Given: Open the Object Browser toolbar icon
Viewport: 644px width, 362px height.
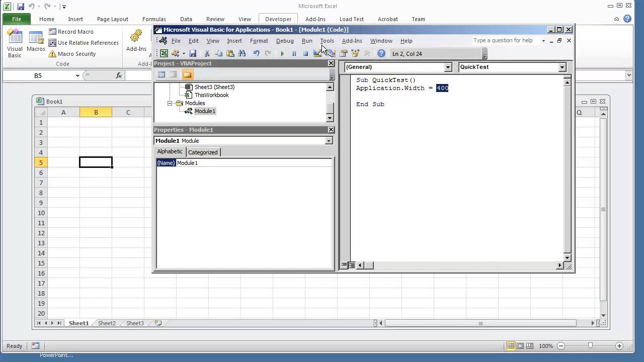Looking at the screenshot, I should 355,53.
